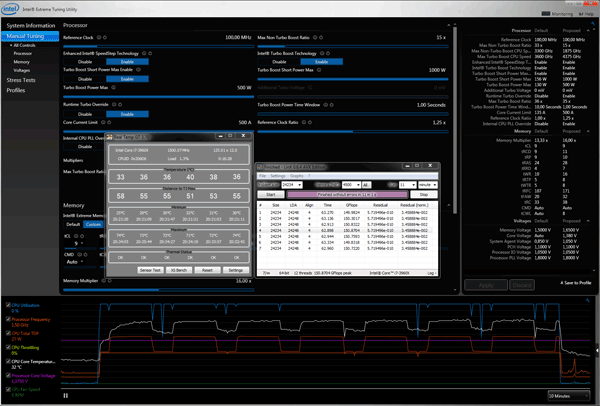Pause the monitoring graph
This screenshot has height=406, width=600.
(65, 396)
